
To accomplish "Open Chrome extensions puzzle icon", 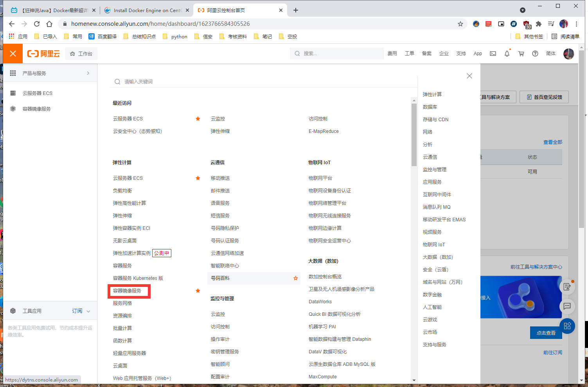I will [x=539, y=24].
